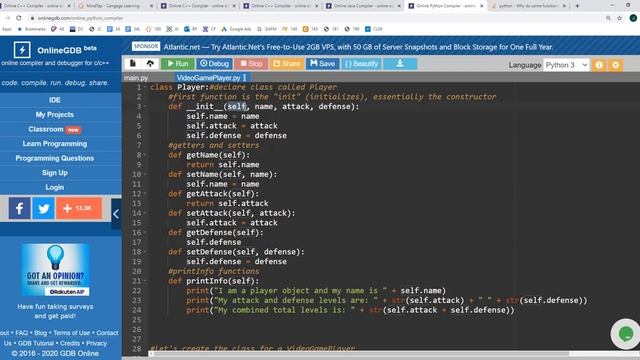Open new browser tab with plus
Image resolution: width=640 pixels, height=360 pixels.
tap(577, 6)
